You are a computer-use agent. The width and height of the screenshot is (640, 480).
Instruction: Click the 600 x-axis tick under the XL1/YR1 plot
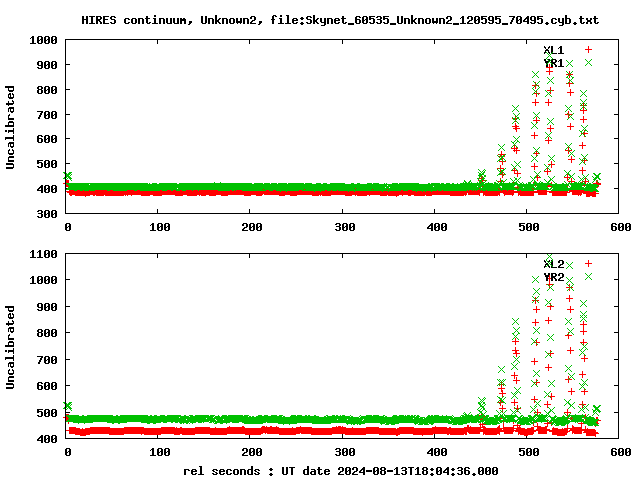coord(621,227)
